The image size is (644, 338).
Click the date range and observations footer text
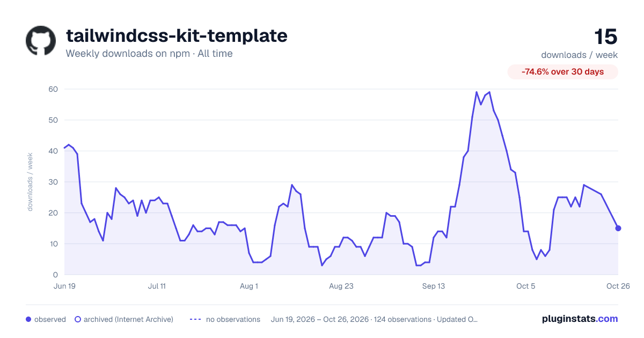click(374, 319)
